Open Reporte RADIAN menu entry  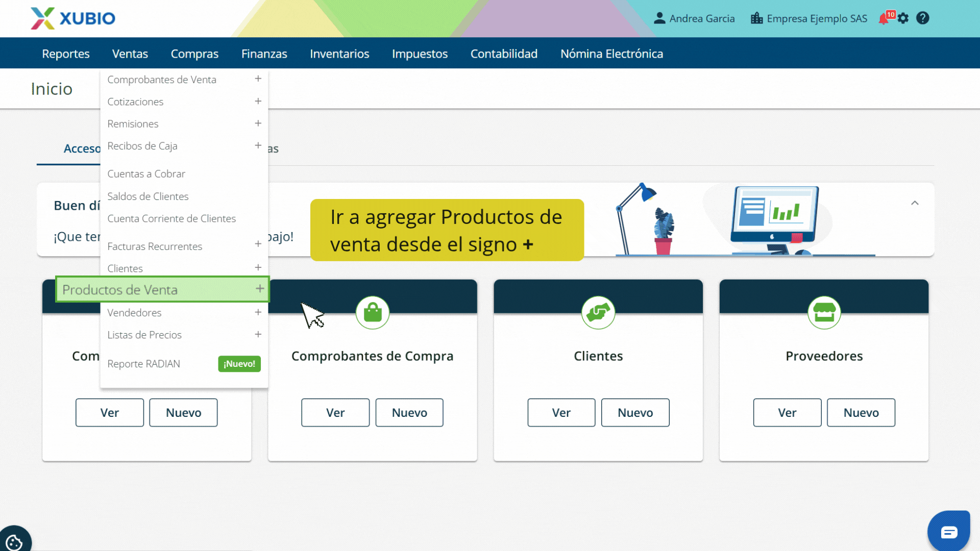[x=143, y=364]
